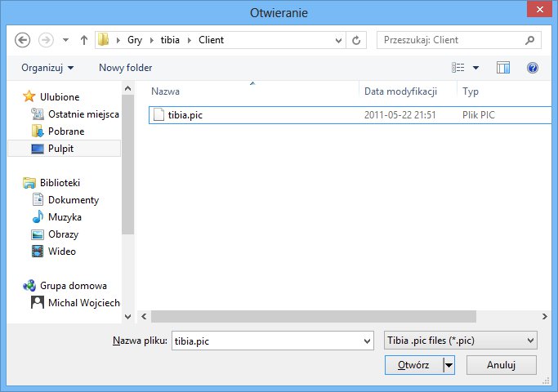Select Grupa domowa in sidebar
558x392 pixels.
tap(73, 286)
